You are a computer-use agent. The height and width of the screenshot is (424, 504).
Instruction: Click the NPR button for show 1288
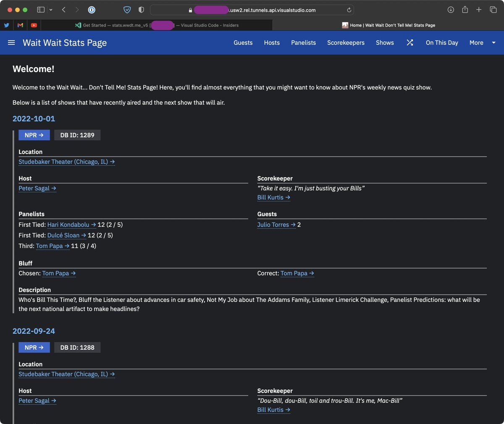34,348
